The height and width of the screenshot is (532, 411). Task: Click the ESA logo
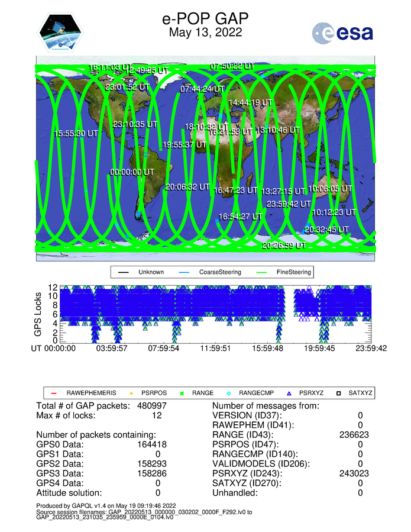click(343, 32)
